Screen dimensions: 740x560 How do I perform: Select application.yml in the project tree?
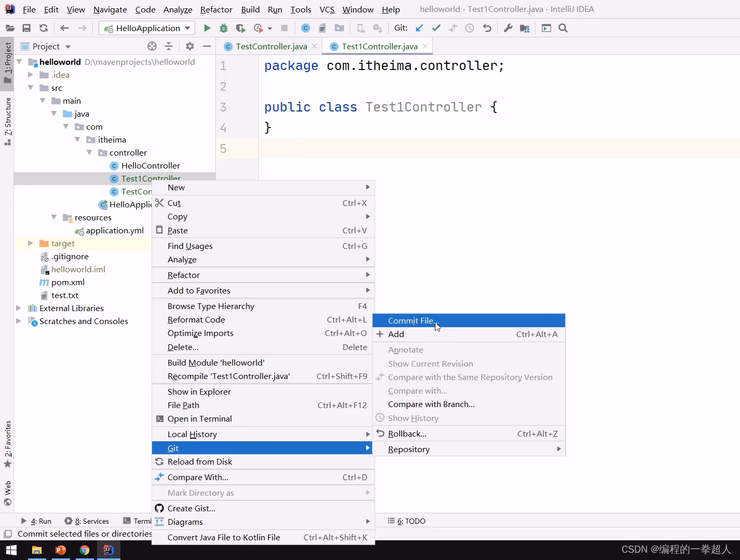click(115, 230)
